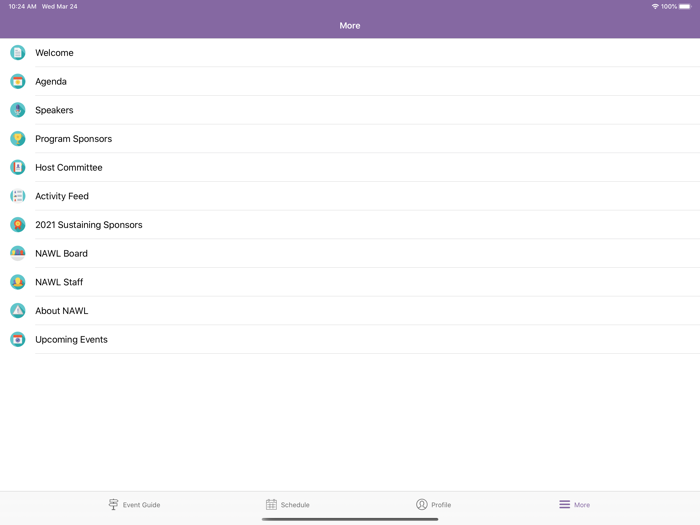Tap the NAWL Staff person icon

pyautogui.click(x=17, y=282)
